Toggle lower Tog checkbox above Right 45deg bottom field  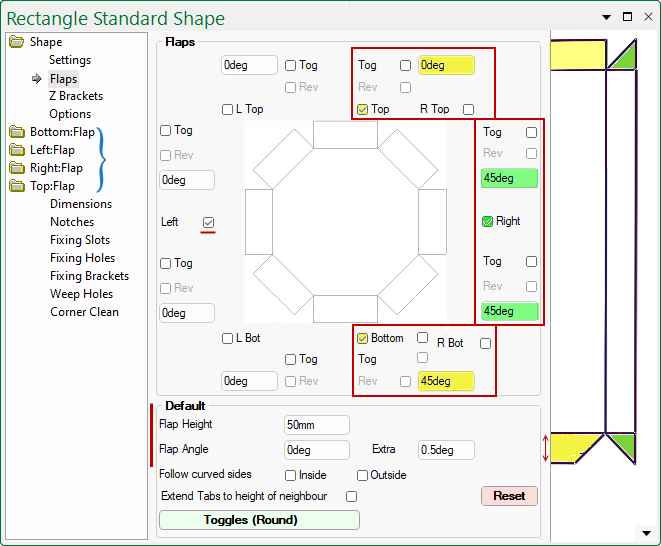[x=531, y=261]
